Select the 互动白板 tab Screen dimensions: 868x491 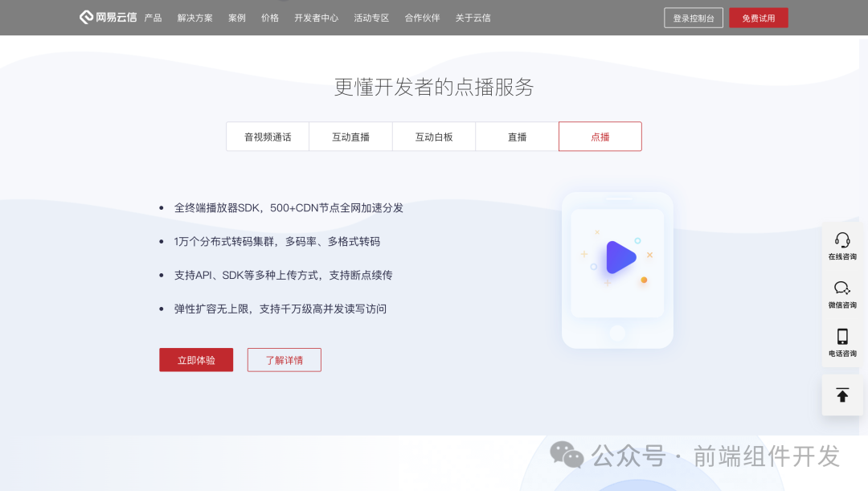(x=433, y=137)
